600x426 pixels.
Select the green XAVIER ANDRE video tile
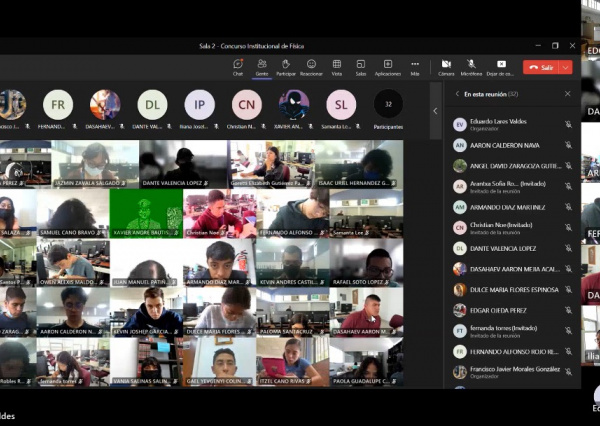(x=145, y=211)
